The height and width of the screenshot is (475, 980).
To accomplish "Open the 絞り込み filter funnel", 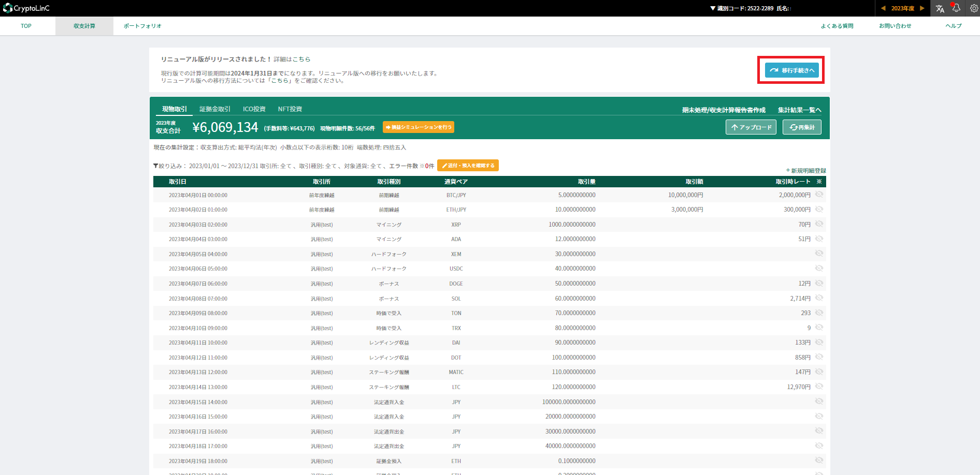I will (155, 166).
